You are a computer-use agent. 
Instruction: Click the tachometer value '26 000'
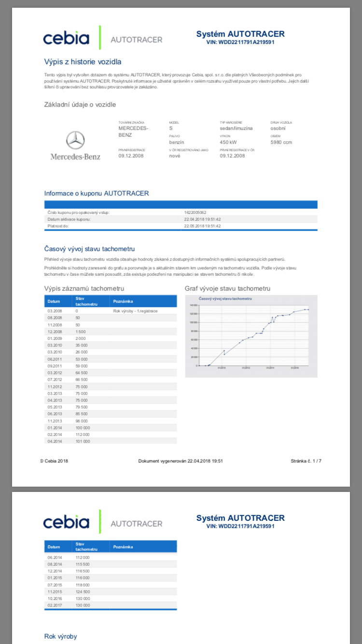point(82,352)
